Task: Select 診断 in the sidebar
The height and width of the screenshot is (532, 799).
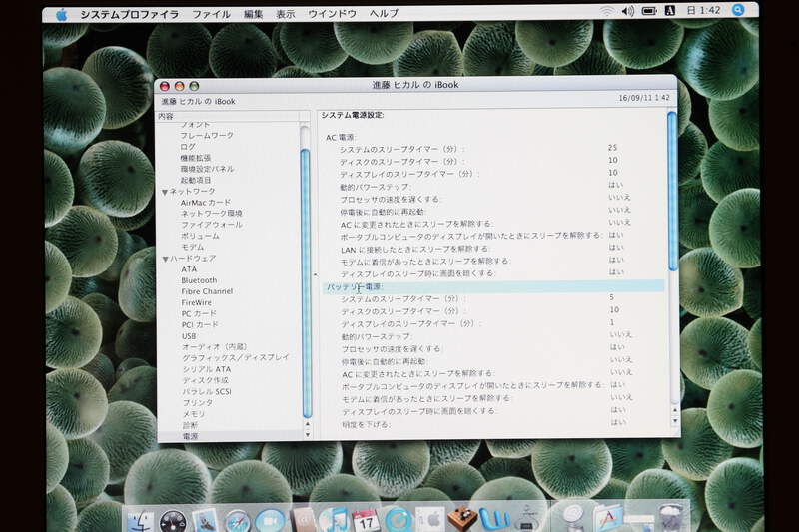Action: click(191, 425)
